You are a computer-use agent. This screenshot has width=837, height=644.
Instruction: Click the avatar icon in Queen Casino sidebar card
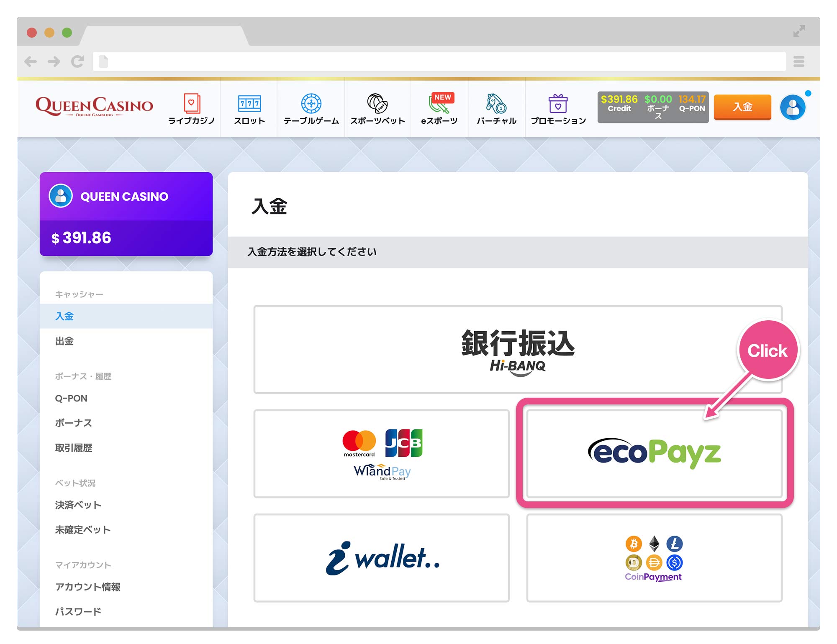[x=61, y=196]
